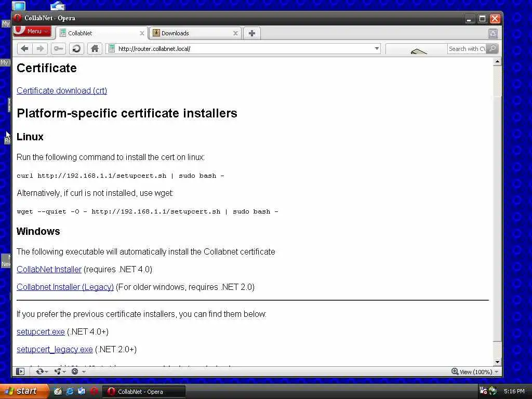Image resolution: width=532 pixels, height=399 pixels.
Task: Launch Opera from the Quick Launch icon
Action: pos(94,391)
